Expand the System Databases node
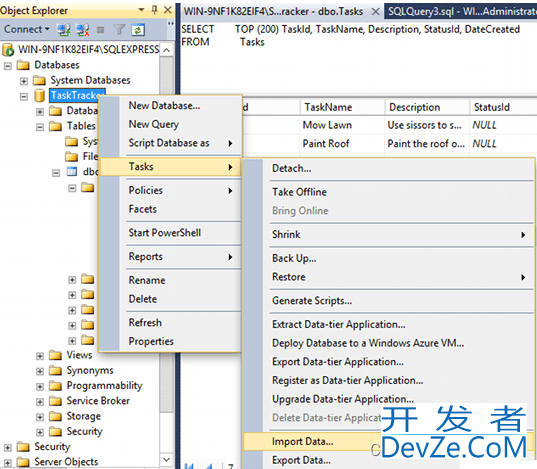The height and width of the screenshot is (469, 537). 24,82
